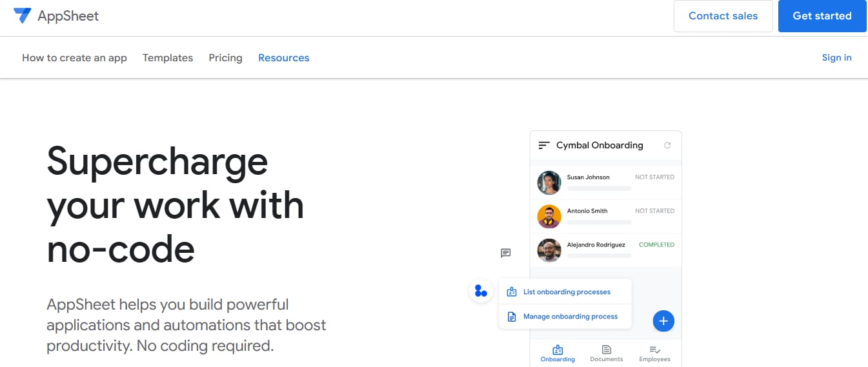Click the Onboarding tab label

pyautogui.click(x=558, y=359)
